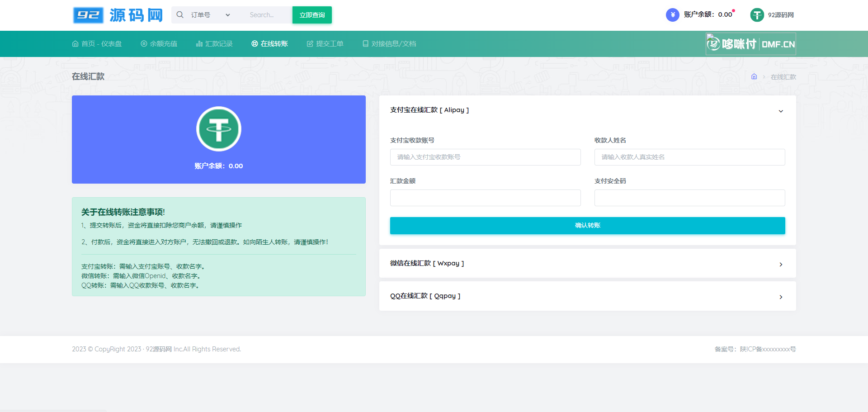This screenshot has width=868, height=412.
Task: Click the 立即查询 button
Action: (x=312, y=15)
